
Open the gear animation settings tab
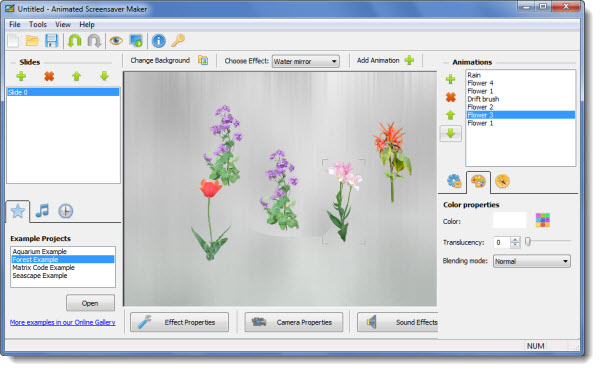(x=454, y=181)
